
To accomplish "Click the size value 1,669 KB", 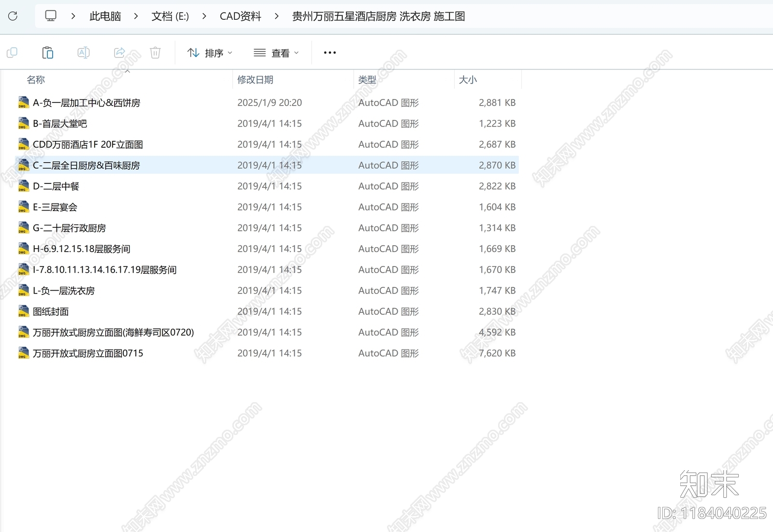I will 497,249.
